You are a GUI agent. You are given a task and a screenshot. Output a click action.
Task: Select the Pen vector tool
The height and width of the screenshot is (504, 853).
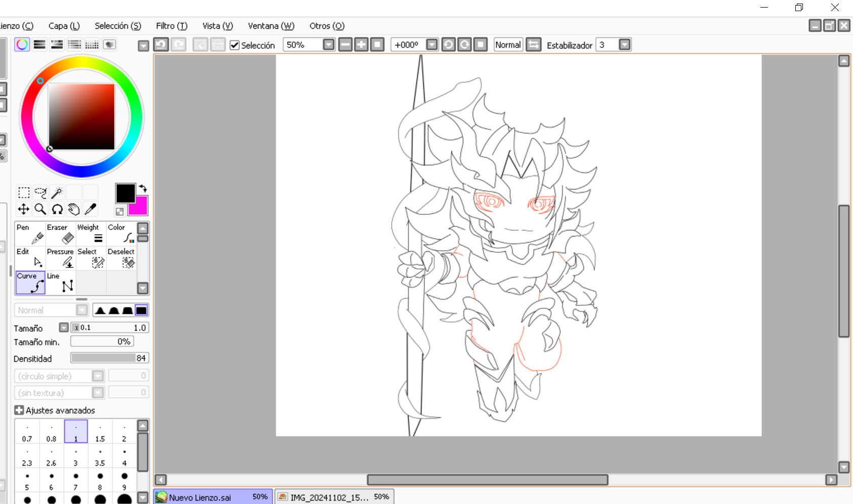30,234
